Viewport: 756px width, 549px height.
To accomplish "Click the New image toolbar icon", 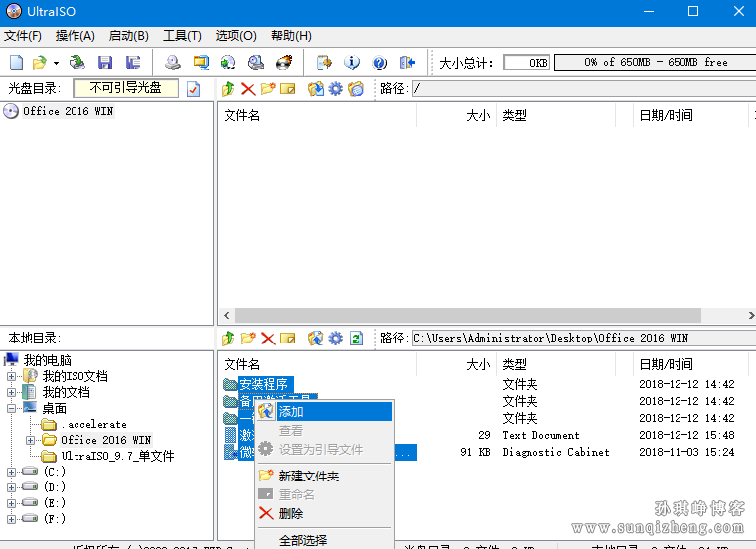I will 17,63.
